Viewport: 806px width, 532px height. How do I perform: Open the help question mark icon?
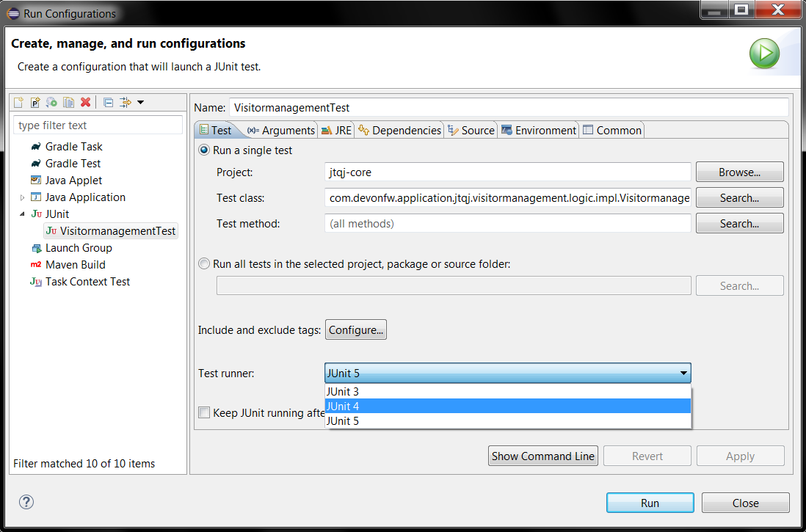point(26,502)
